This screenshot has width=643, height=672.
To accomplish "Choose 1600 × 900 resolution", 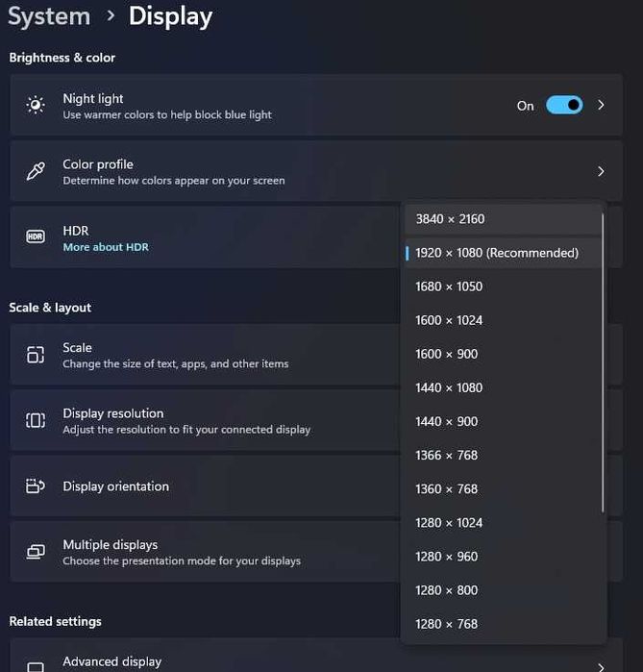I will 502,354.
